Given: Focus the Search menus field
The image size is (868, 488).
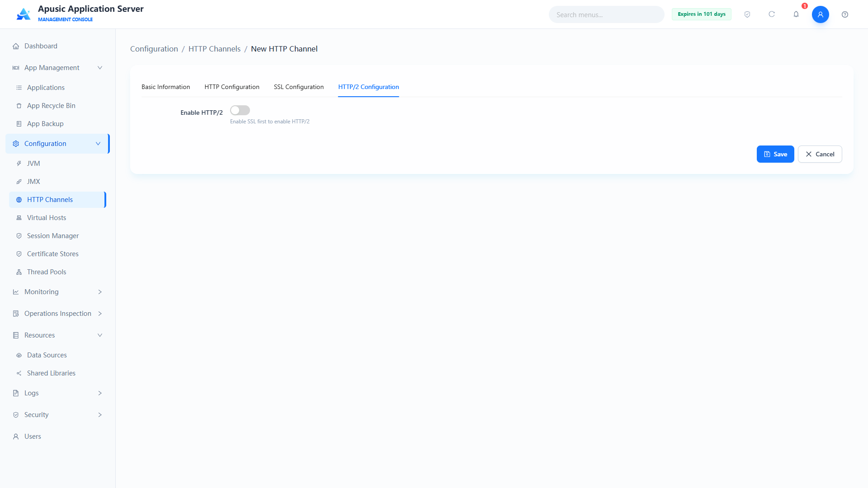Looking at the screenshot, I should pyautogui.click(x=606, y=14).
